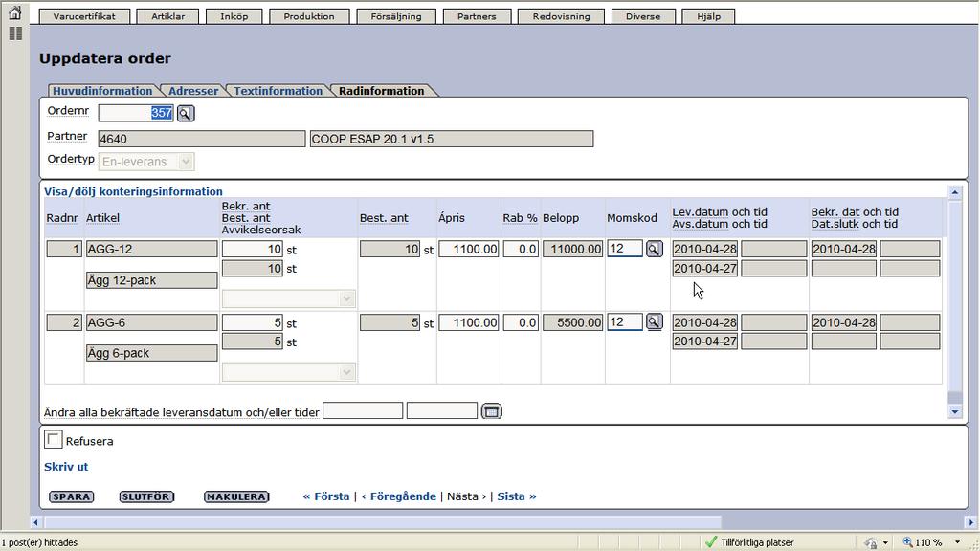Search for order number with magnifier icon

point(186,113)
